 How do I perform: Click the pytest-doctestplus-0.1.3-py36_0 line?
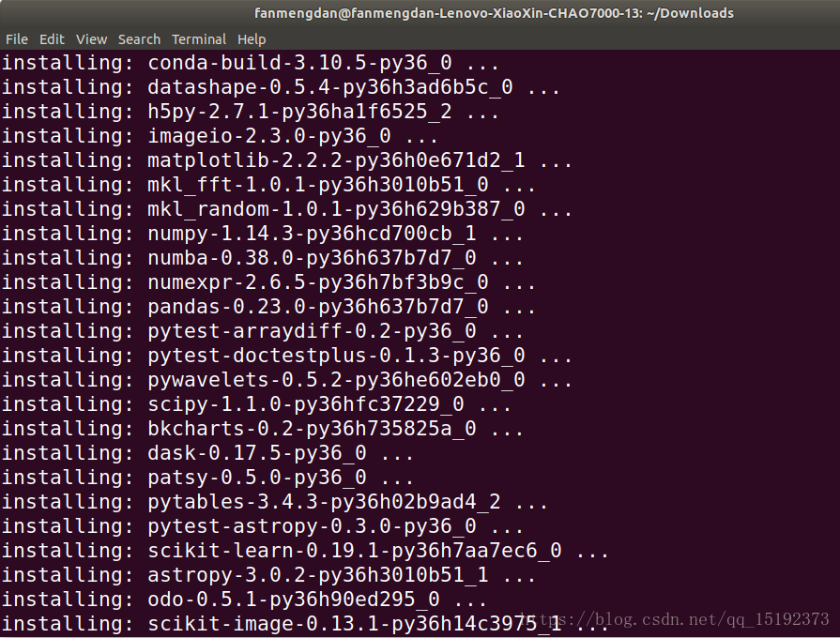coord(286,356)
